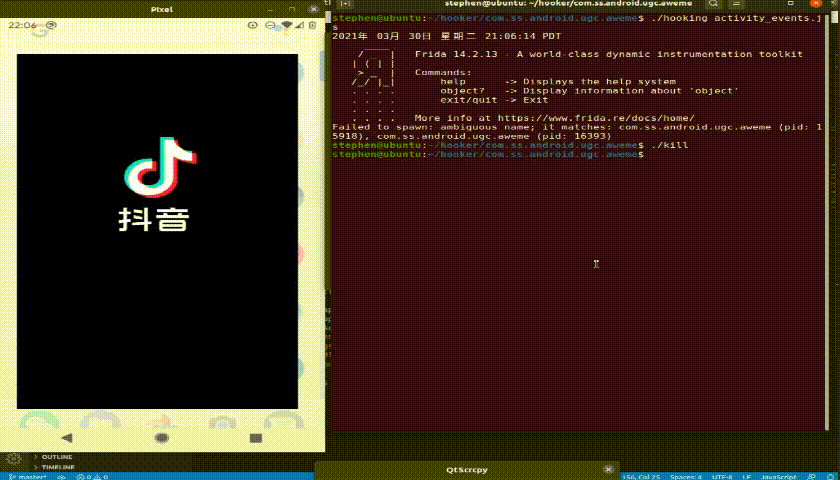Screen dimensions: 840x480
Task: Click the Pixel window title bar
Action: click(162, 9)
